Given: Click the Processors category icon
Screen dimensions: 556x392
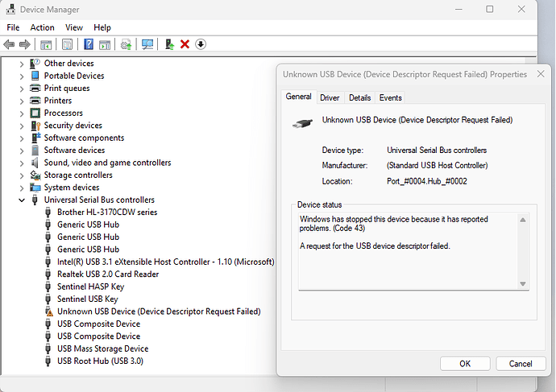Looking at the screenshot, I should tap(35, 113).
